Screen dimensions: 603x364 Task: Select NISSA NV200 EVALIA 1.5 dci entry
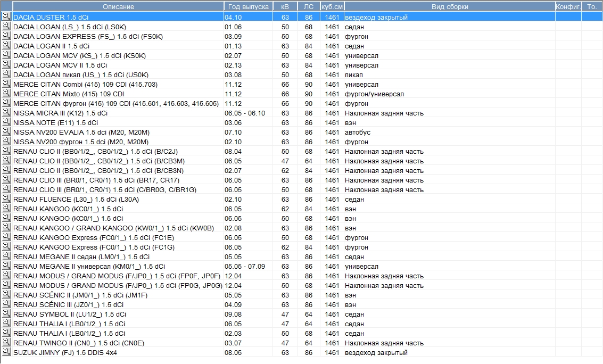click(x=81, y=132)
